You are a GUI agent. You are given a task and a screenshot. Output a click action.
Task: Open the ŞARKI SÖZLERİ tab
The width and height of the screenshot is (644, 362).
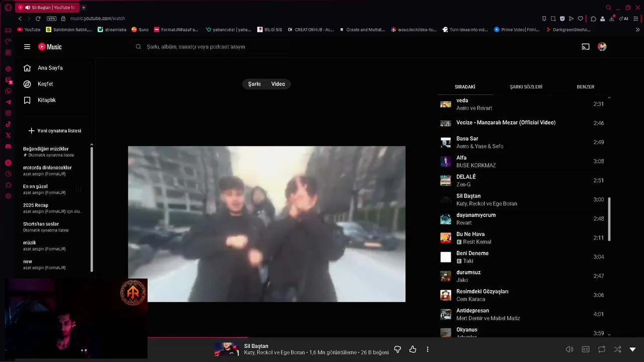(526, 87)
